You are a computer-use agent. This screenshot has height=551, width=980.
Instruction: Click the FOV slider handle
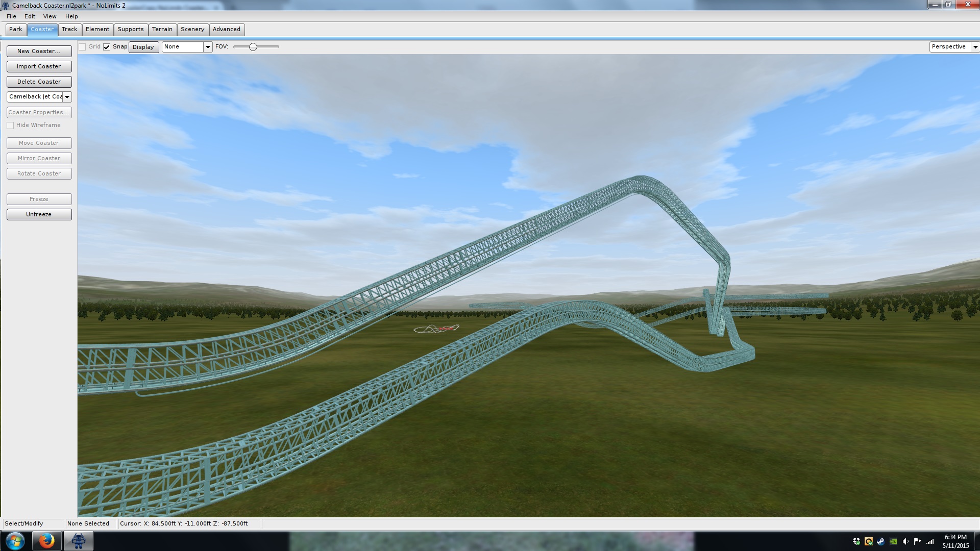tap(253, 47)
